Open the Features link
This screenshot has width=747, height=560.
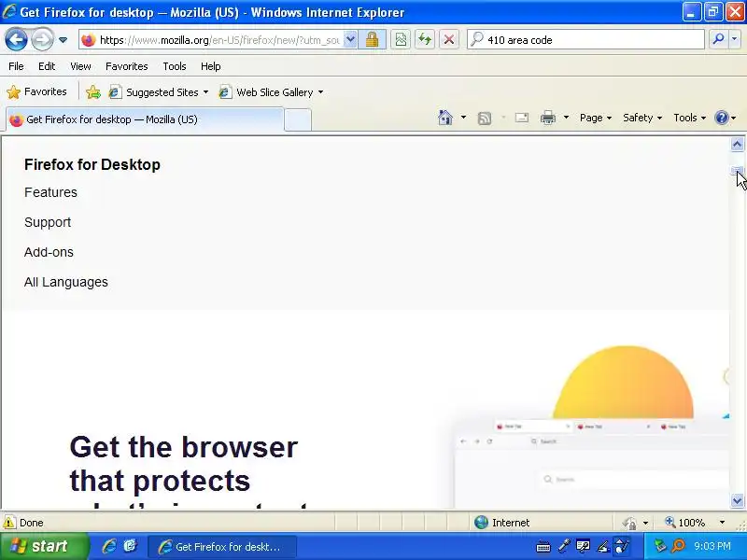tap(50, 192)
